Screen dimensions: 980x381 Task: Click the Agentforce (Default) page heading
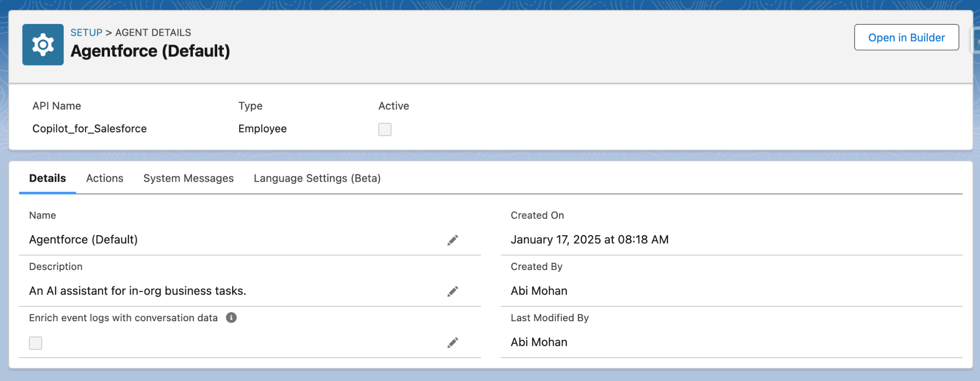(x=150, y=51)
